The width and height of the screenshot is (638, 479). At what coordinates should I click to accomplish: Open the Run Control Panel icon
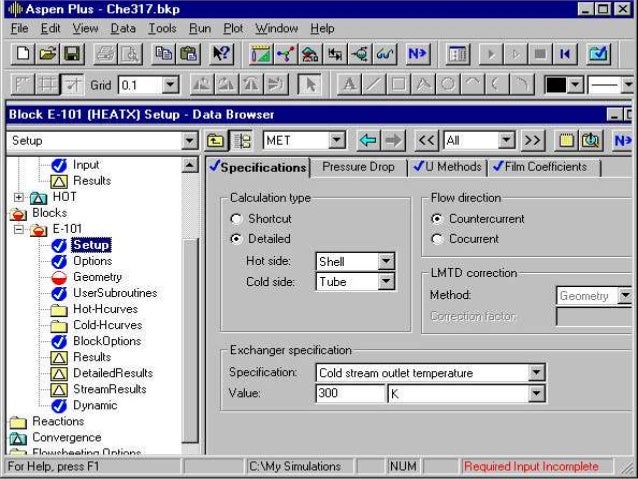point(458,54)
